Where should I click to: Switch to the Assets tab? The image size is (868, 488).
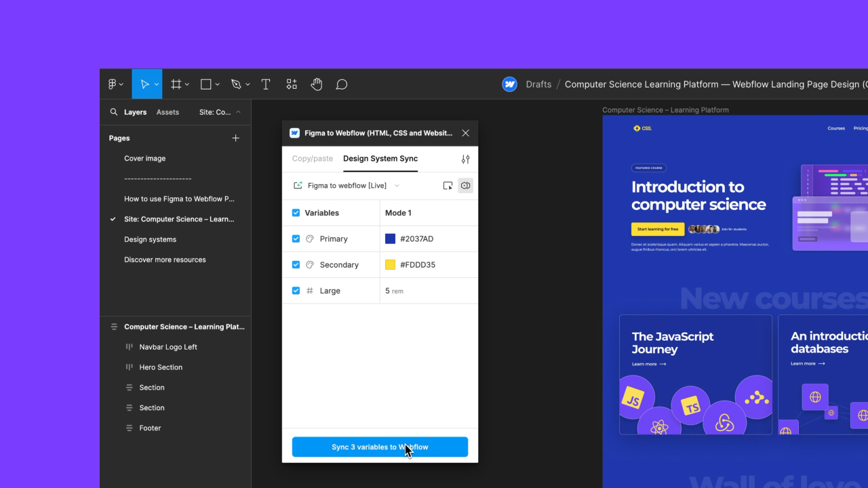click(167, 112)
